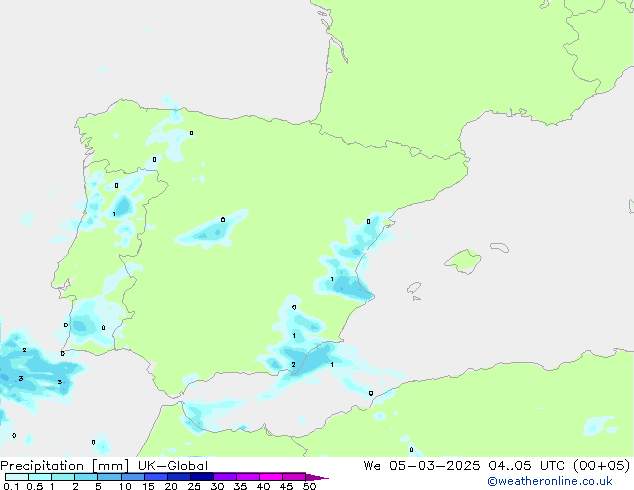634x490 pixels.
Task: Click the "10" legend value
Action: tap(125, 486)
